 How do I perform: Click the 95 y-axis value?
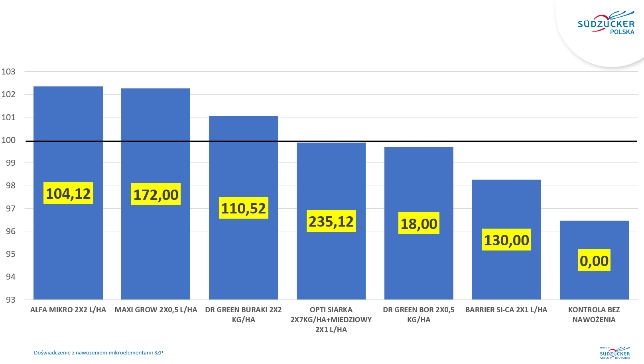click(x=11, y=254)
